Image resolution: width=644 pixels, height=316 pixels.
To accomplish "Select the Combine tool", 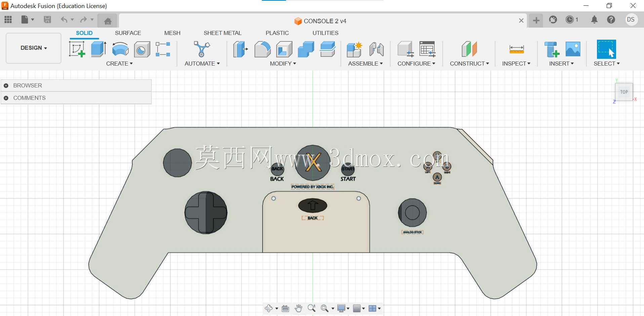I will tap(306, 49).
